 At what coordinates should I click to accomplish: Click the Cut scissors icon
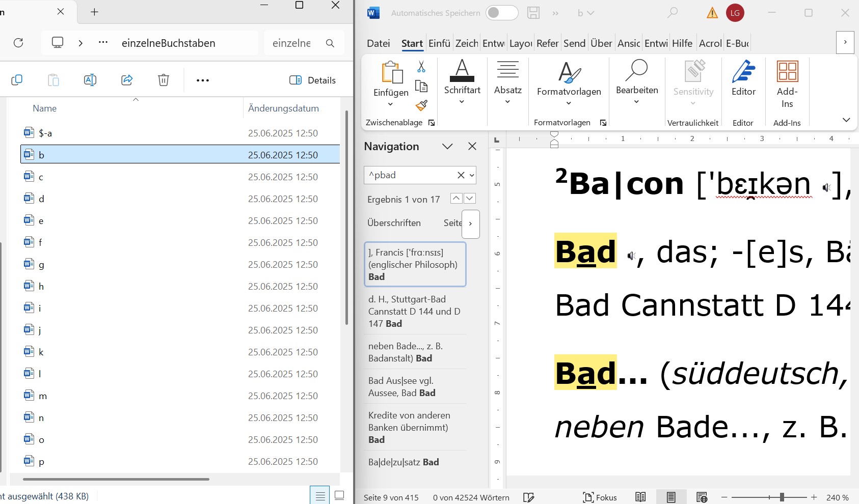click(x=421, y=67)
